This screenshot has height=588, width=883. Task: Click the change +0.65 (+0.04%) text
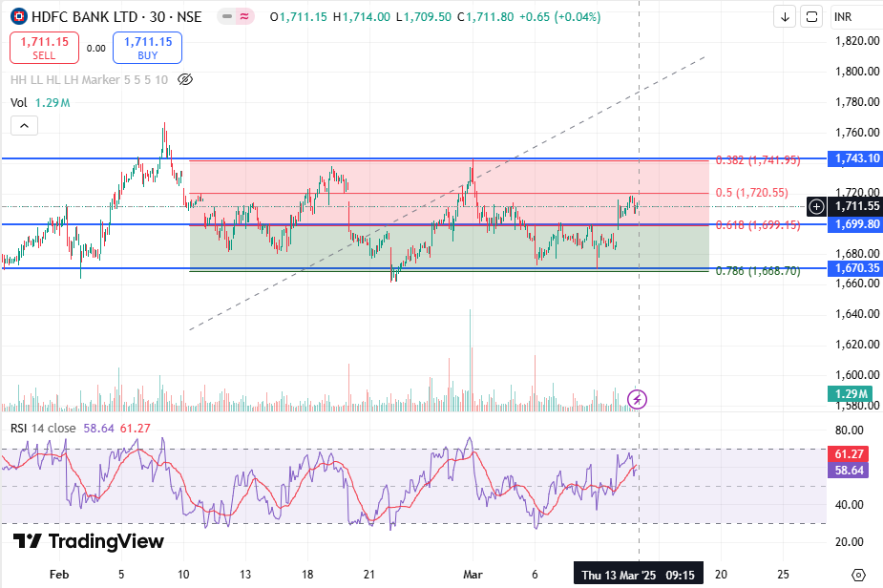559,17
